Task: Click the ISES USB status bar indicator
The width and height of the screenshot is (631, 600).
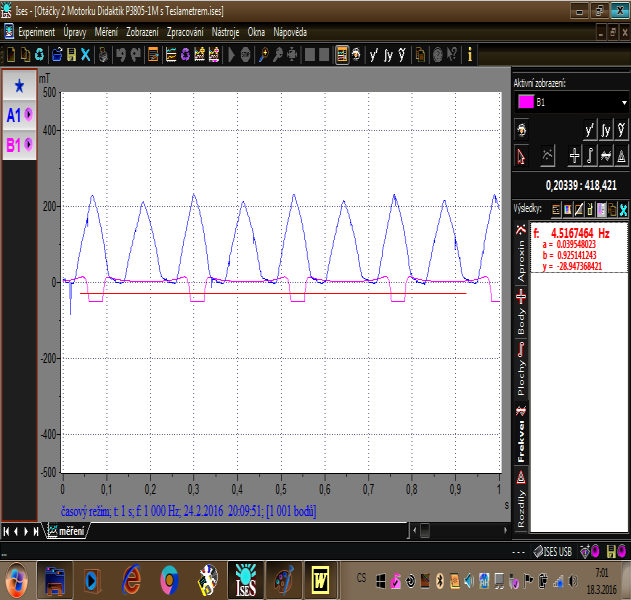Action: tap(553, 551)
